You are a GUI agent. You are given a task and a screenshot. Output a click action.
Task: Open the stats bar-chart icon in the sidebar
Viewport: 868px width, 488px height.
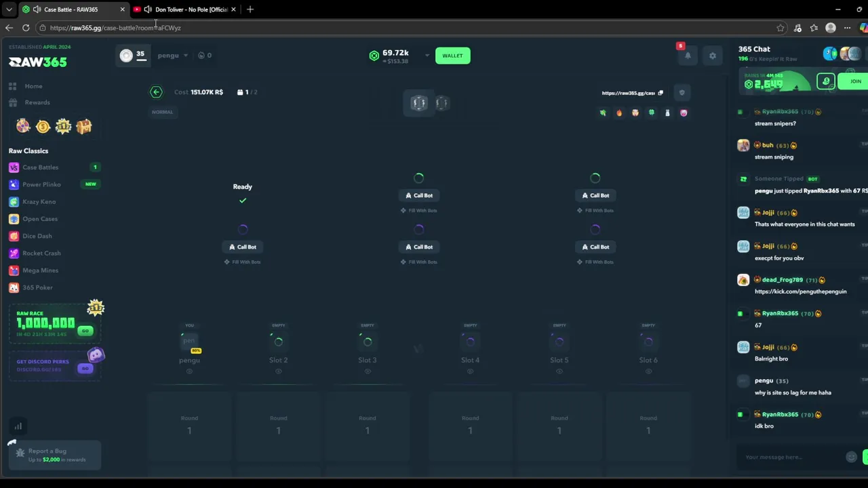pos(18,426)
